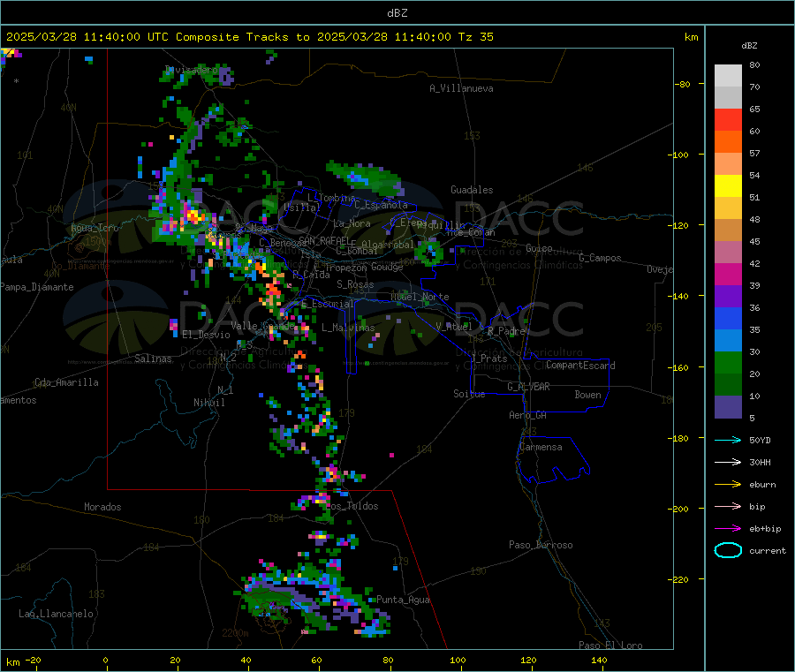This screenshot has width=795, height=672.
Task: Click the 'Morados' map label
Action: [x=102, y=507]
